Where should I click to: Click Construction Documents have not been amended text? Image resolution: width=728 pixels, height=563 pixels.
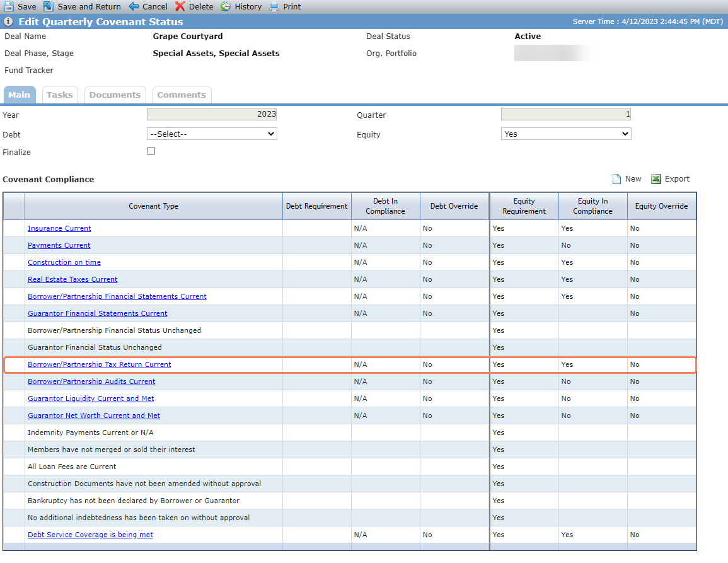click(x=144, y=484)
